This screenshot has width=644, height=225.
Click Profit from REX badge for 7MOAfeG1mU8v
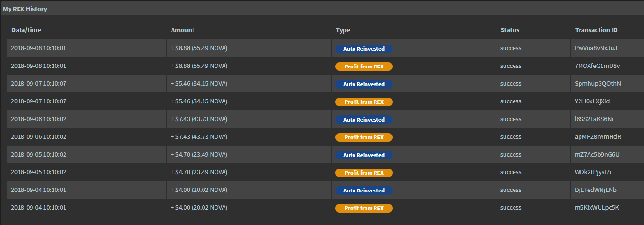[x=364, y=67]
